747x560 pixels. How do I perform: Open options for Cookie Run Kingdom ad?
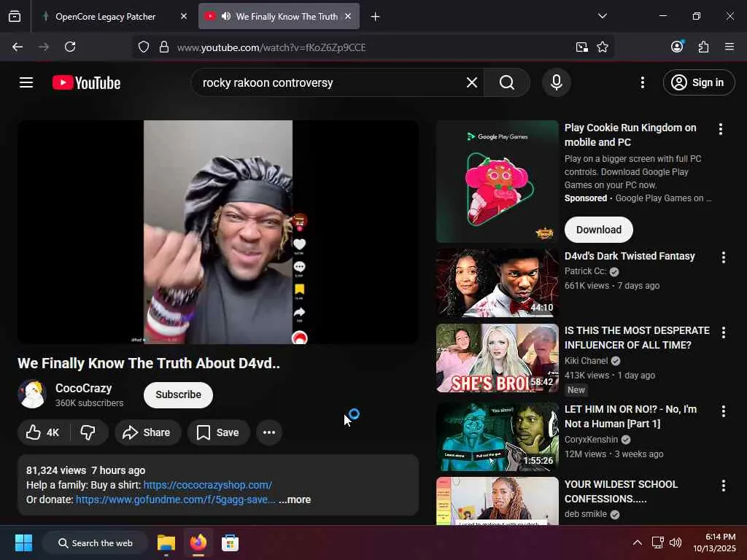coord(720,129)
